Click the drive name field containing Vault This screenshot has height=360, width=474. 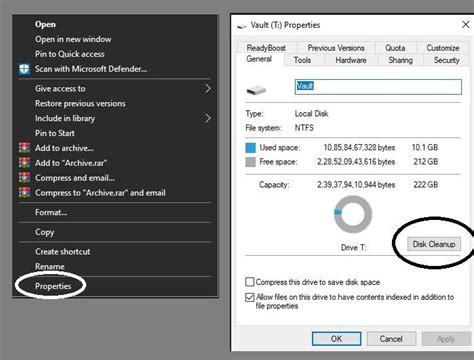(x=378, y=87)
